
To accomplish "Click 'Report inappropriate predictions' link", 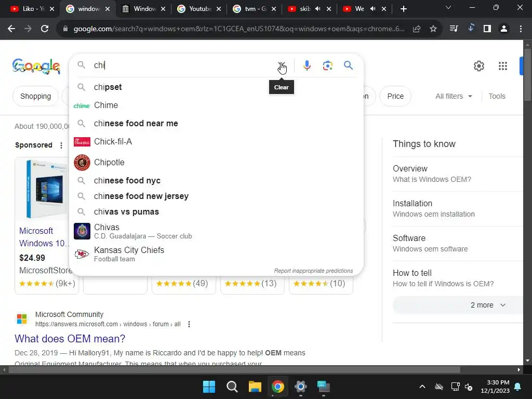I will (313, 271).
